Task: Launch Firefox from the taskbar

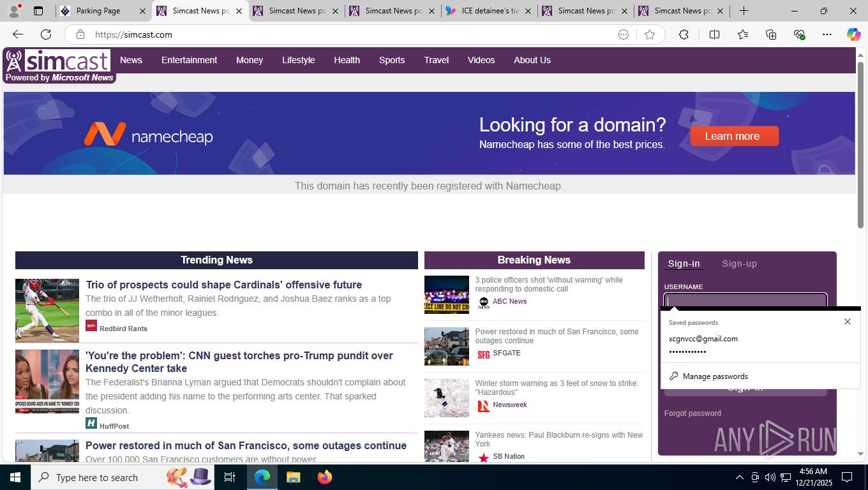Action: [325, 477]
